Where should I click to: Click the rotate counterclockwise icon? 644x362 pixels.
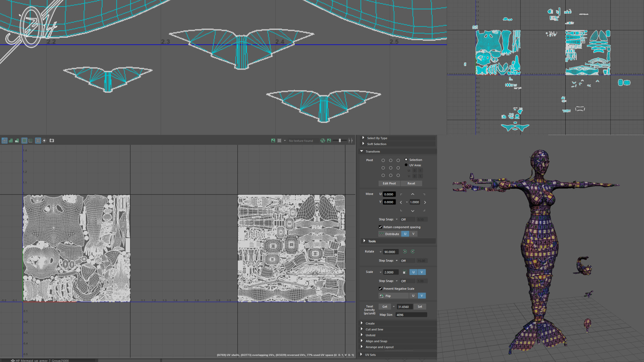pos(405,251)
